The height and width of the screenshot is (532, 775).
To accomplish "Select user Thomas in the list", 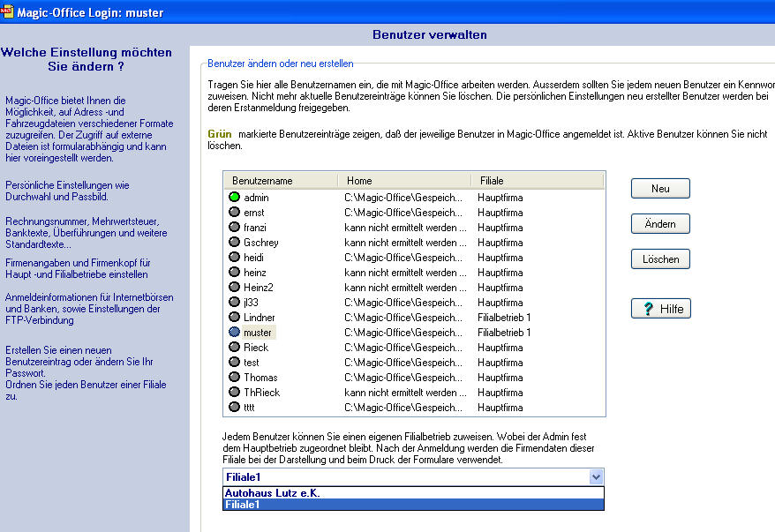I will tap(260, 378).
